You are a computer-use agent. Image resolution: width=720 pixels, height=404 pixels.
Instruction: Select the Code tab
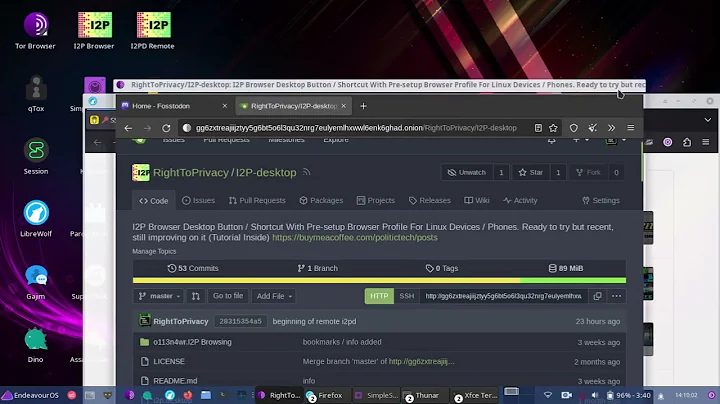(153, 201)
